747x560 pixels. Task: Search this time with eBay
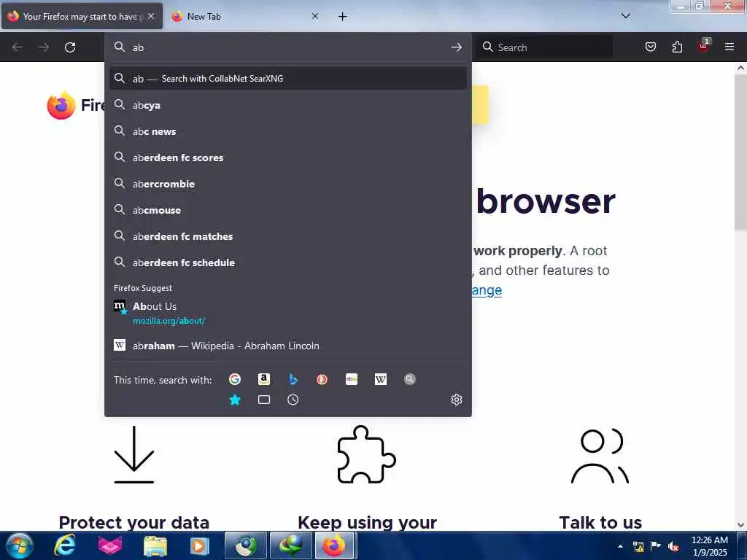pyautogui.click(x=352, y=379)
